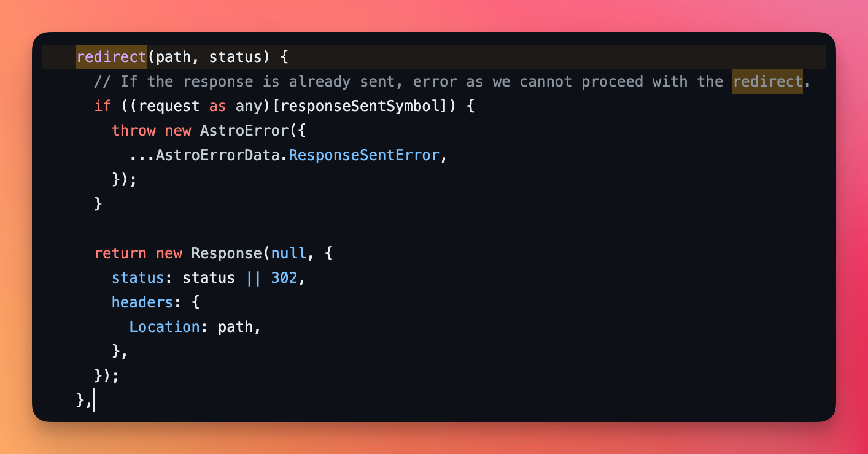The width and height of the screenshot is (868, 454).
Task: Click the Location header key
Action: 165,327
